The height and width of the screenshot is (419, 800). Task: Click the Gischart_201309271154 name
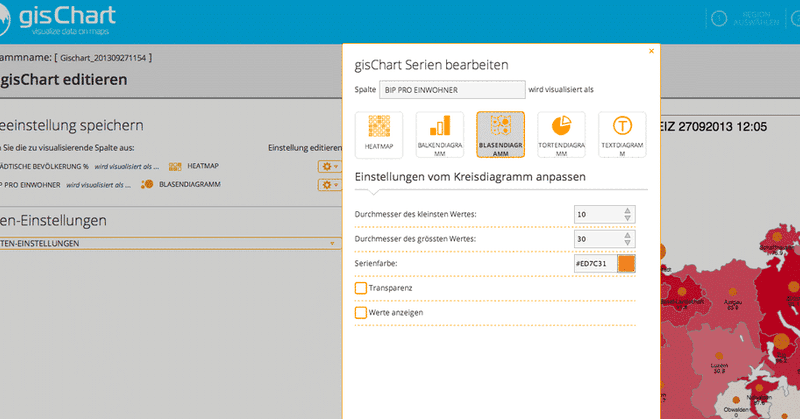pyautogui.click(x=103, y=58)
